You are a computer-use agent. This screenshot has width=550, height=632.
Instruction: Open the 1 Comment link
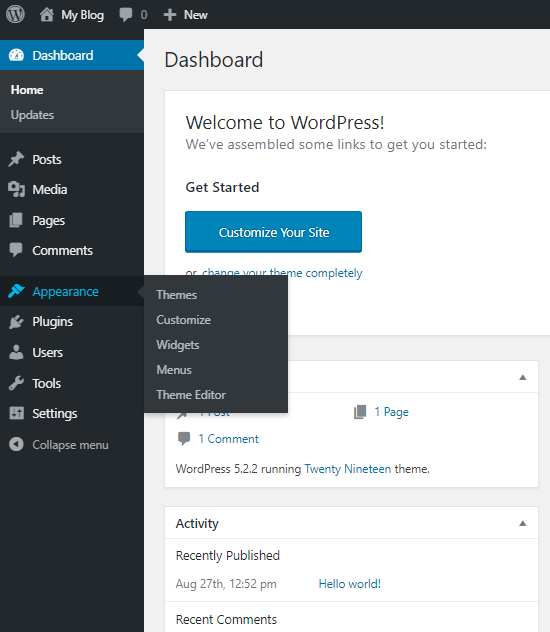coord(228,439)
